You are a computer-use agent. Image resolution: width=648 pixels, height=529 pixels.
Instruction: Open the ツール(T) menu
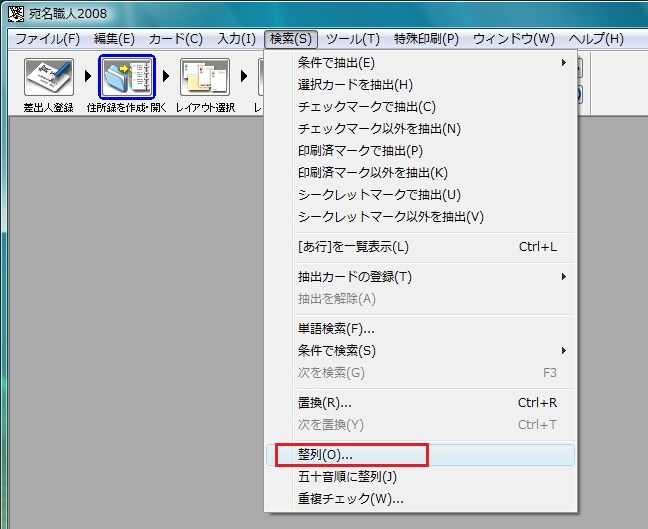tap(353, 39)
